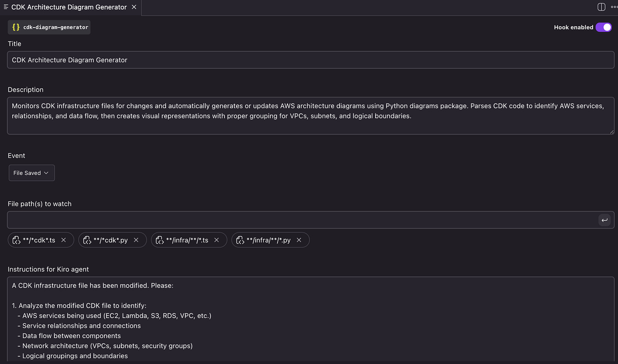
Task: Click 'Service relationships and connections' line
Action: [x=81, y=326]
